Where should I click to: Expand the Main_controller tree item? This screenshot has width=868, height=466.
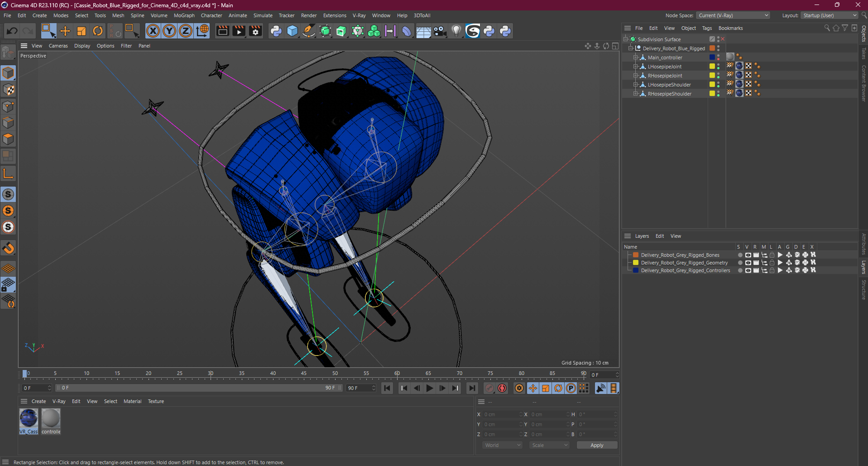(636, 58)
